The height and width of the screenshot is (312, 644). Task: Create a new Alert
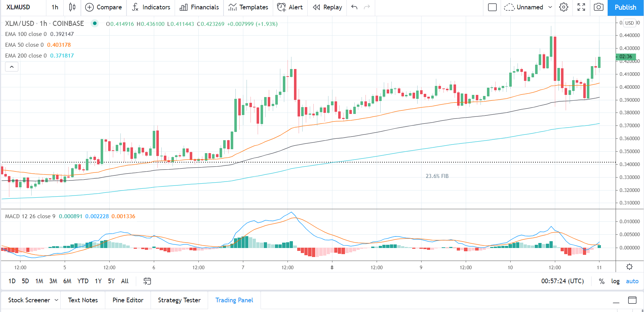pyautogui.click(x=290, y=7)
